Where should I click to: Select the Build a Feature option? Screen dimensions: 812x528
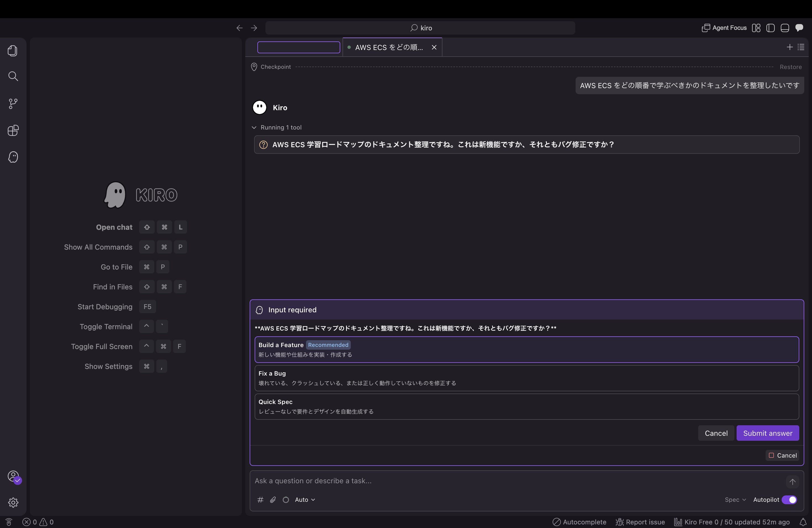527,350
